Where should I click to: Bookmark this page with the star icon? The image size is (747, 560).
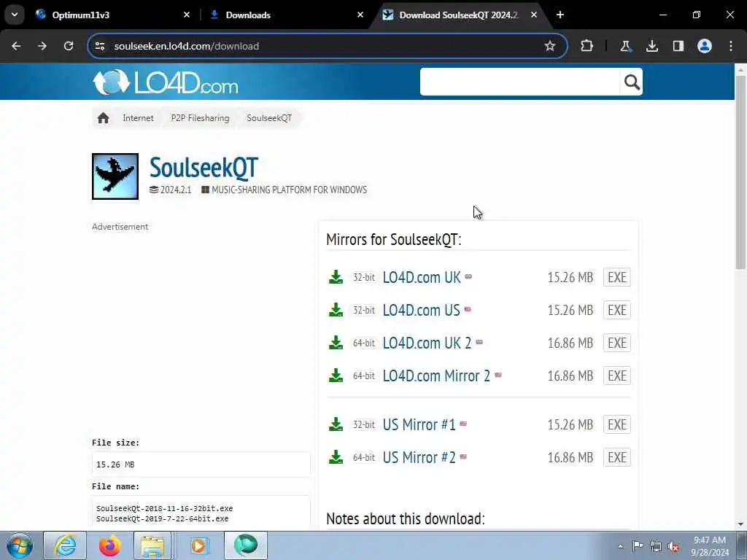tap(550, 46)
